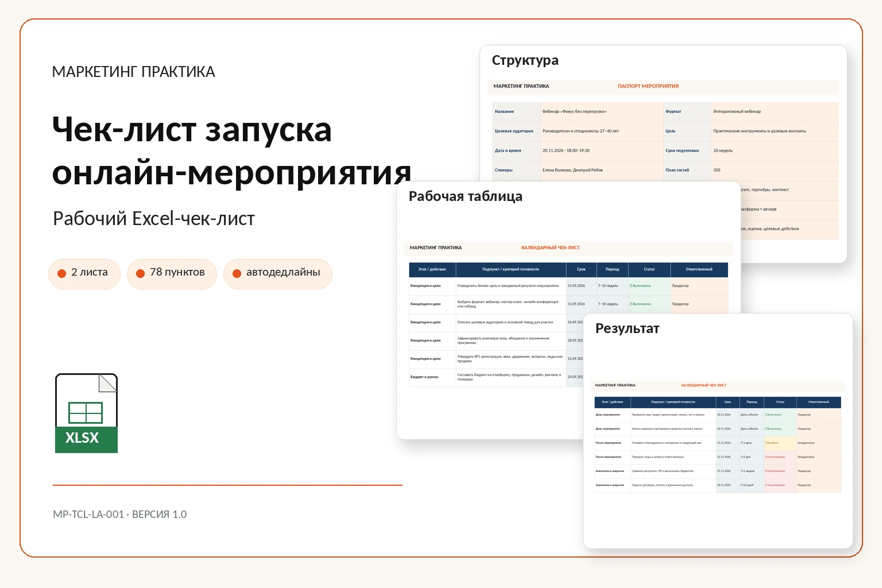Click 'Срок' column header in Рабочая таблица

click(x=581, y=269)
